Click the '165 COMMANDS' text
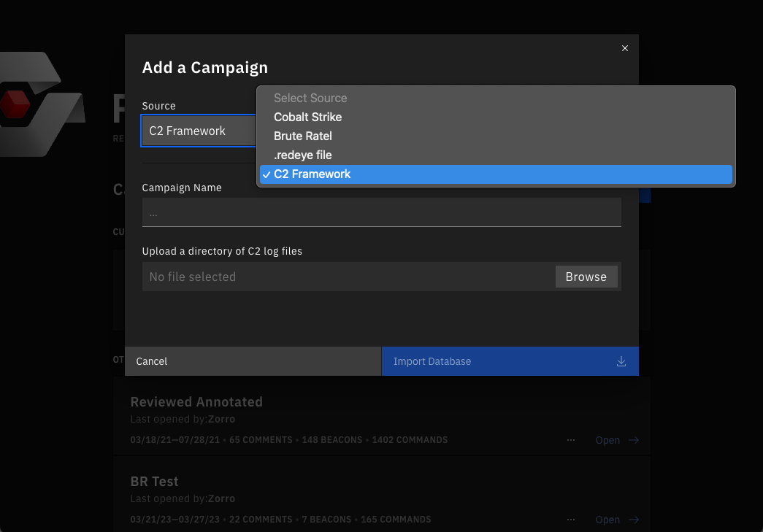 (x=396, y=520)
